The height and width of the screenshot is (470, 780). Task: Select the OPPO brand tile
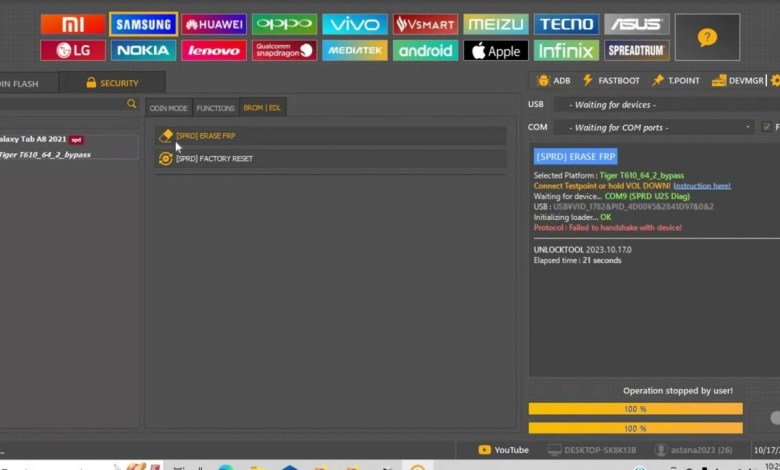tap(285, 24)
